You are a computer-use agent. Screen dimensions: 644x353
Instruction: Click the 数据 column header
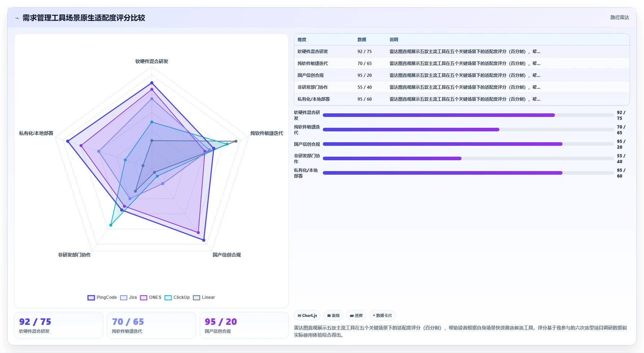[362, 40]
